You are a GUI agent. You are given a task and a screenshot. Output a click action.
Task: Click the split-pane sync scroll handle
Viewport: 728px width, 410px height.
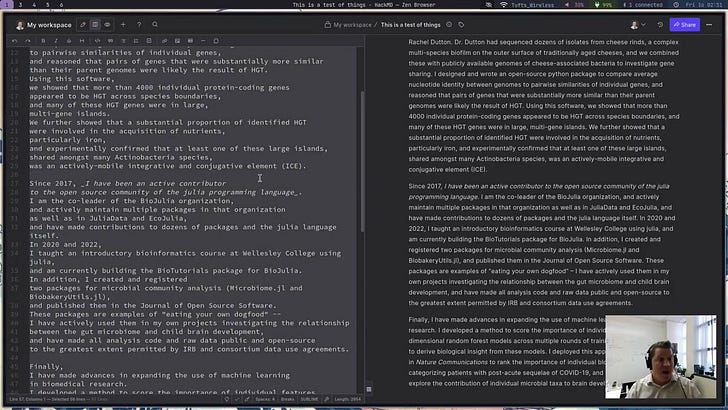(x=369, y=389)
